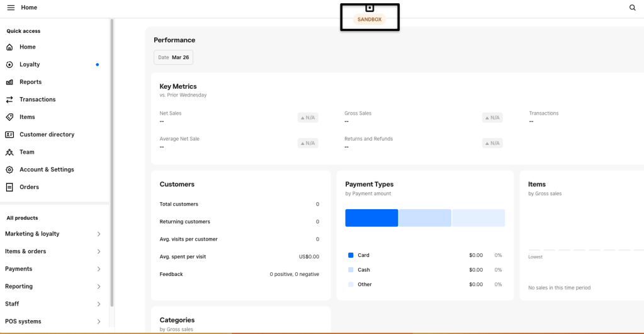
Task: Expand the Marketing & loyalty section
Action: (99, 234)
